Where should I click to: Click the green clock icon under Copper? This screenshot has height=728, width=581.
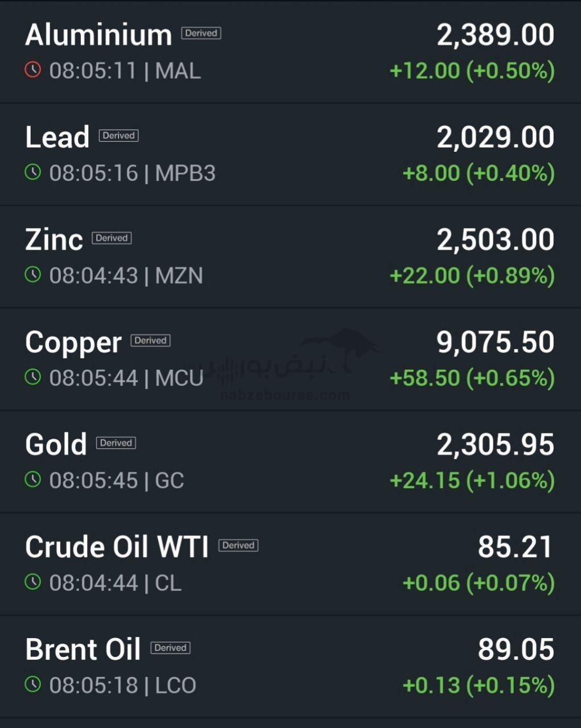point(33,377)
